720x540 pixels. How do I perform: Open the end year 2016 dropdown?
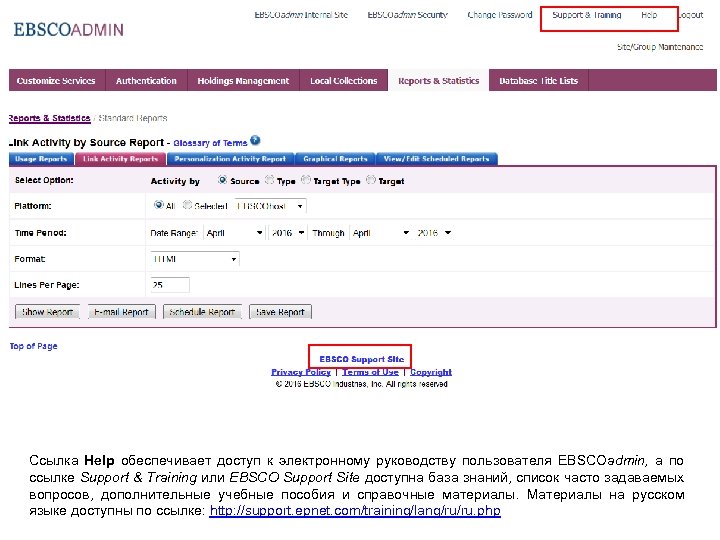(433, 233)
